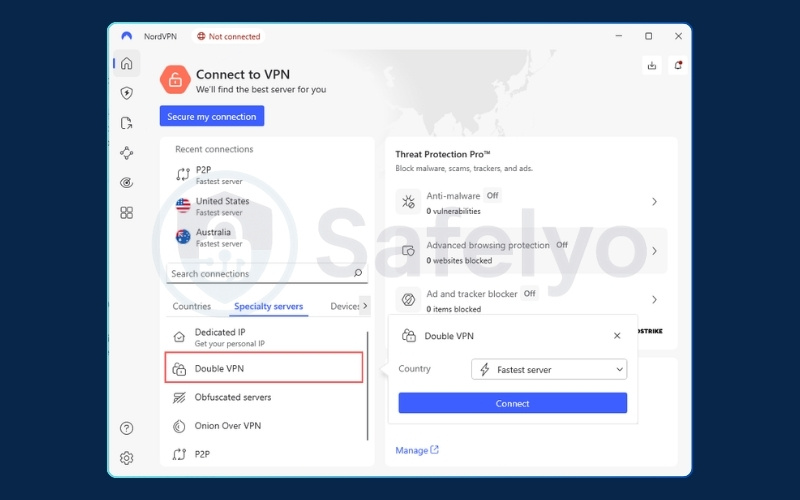The height and width of the screenshot is (500, 800).
Task: Click the Onion Over VPN icon
Action: (179, 426)
